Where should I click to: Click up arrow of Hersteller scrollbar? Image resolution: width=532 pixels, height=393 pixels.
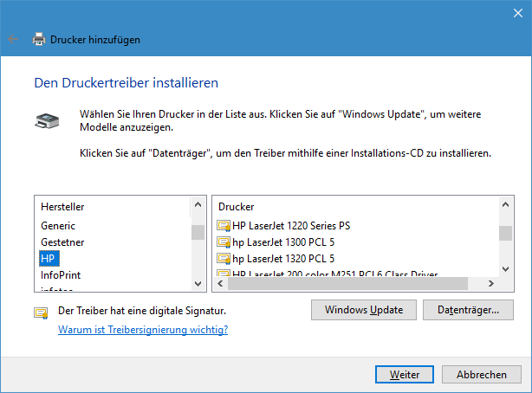click(198, 204)
